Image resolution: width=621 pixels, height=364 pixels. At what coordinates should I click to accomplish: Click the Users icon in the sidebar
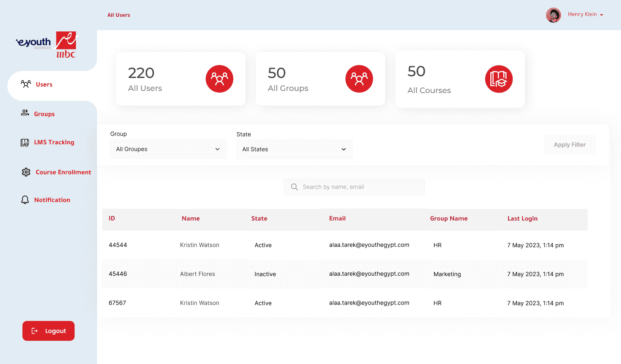click(x=26, y=84)
